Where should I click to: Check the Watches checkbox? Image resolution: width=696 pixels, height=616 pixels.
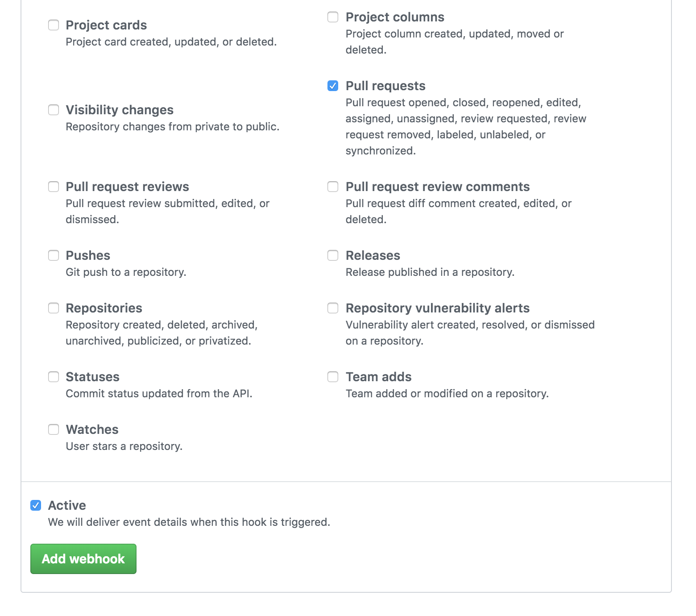pos(54,429)
